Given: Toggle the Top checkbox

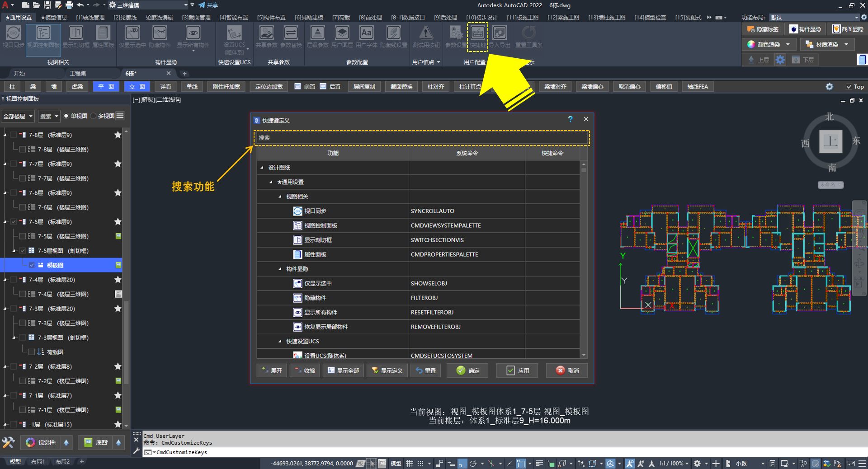Looking at the screenshot, I should [x=849, y=87].
